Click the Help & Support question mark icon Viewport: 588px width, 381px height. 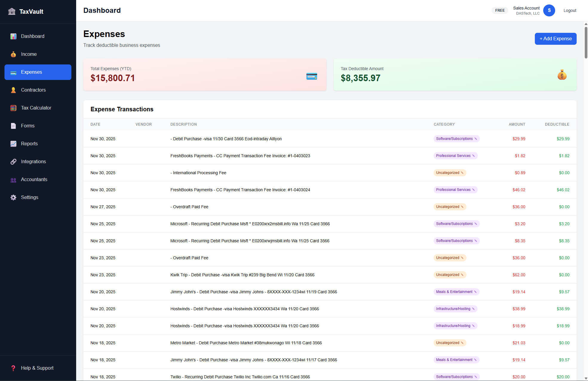pyautogui.click(x=13, y=368)
